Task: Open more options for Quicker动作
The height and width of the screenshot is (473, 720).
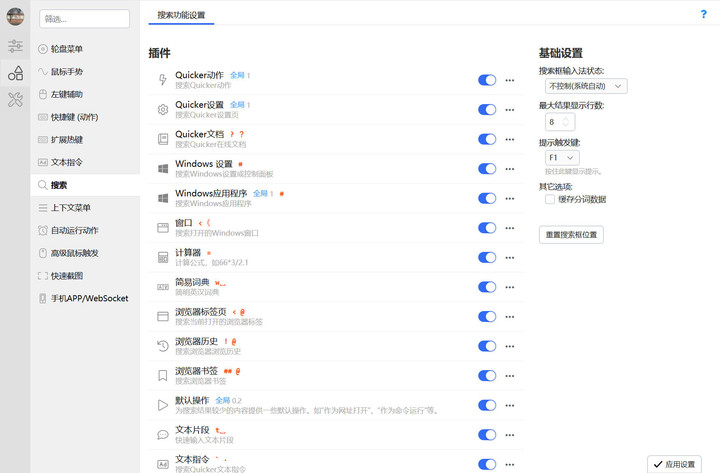Action: pyautogui.click(x=510, y=80)
